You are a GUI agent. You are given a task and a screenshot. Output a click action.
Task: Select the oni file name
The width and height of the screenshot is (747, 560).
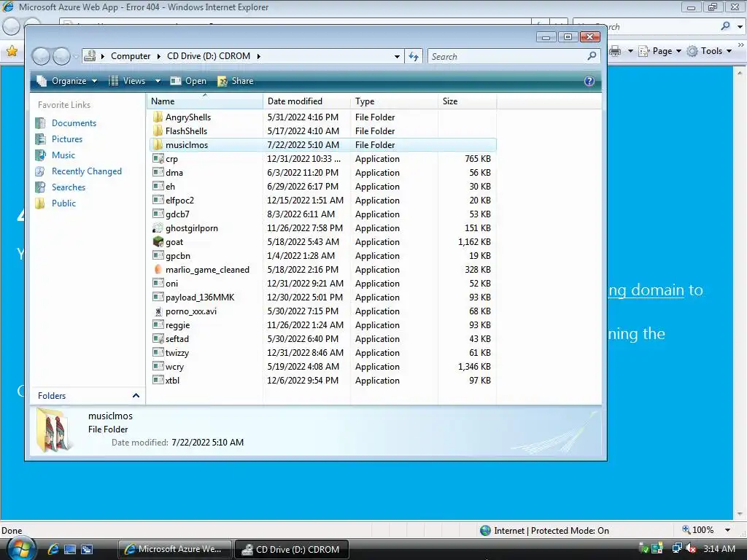coord(172,284)
